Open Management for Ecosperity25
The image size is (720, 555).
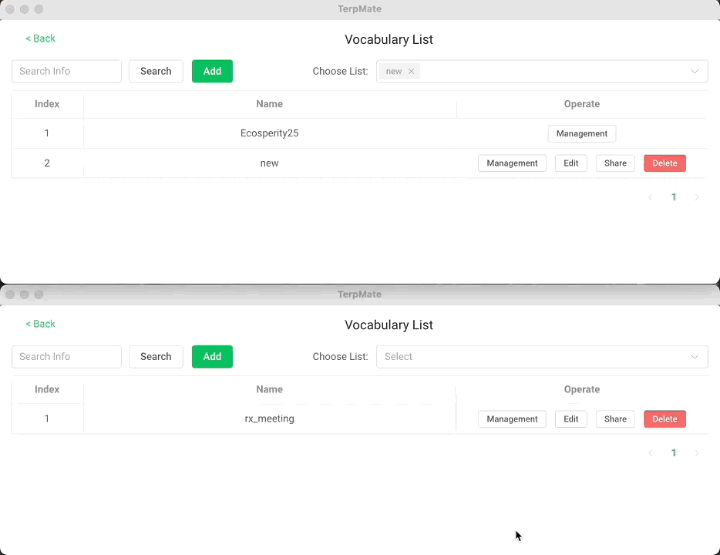[582, 134]
